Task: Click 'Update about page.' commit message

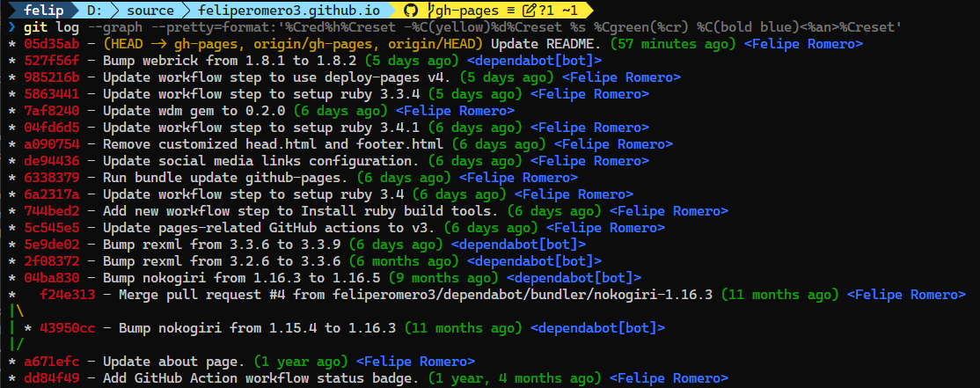Action: [x=174, y=361]
